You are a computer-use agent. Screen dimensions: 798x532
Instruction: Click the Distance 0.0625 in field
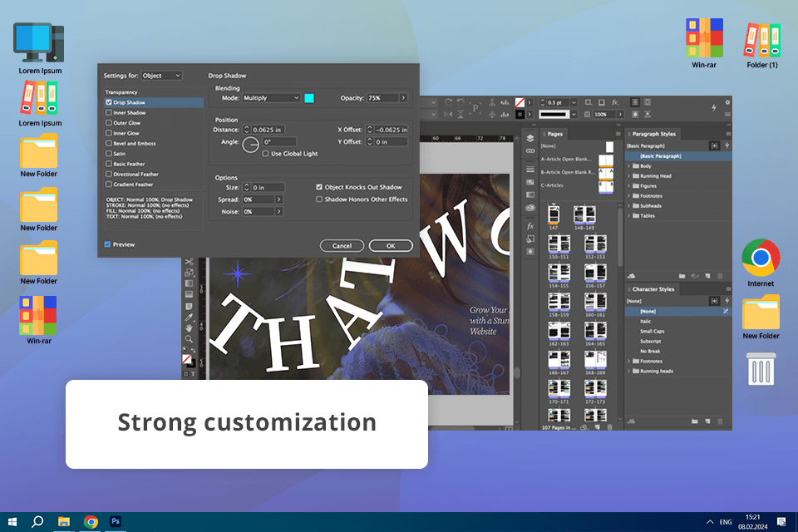[x=268, y=130]
